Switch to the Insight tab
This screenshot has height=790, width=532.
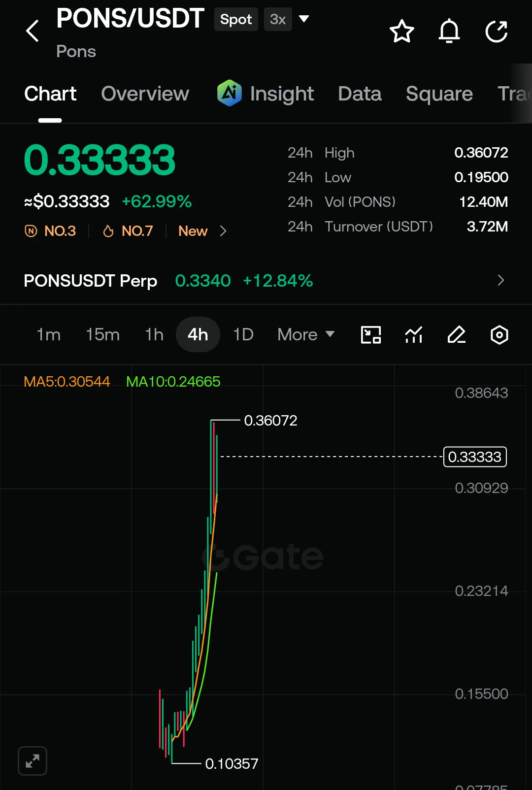click(x=282, y=94)
